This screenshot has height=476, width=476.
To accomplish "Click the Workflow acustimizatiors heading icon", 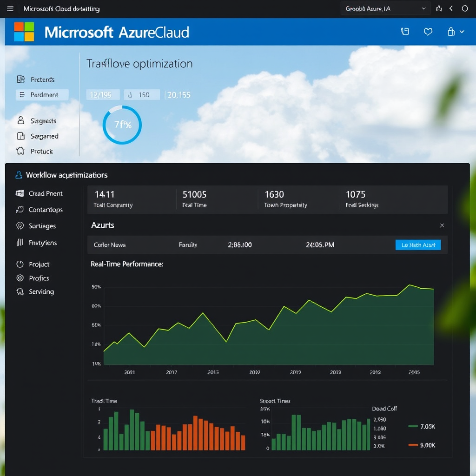I will (x=19, y=175).
